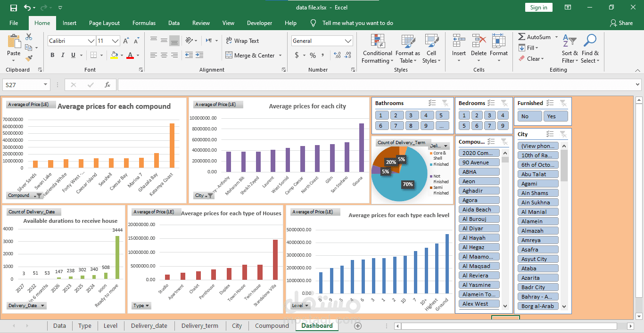Save the workbook with the Save icon
This screenshot has height=333, width=644.
point(14,8)
